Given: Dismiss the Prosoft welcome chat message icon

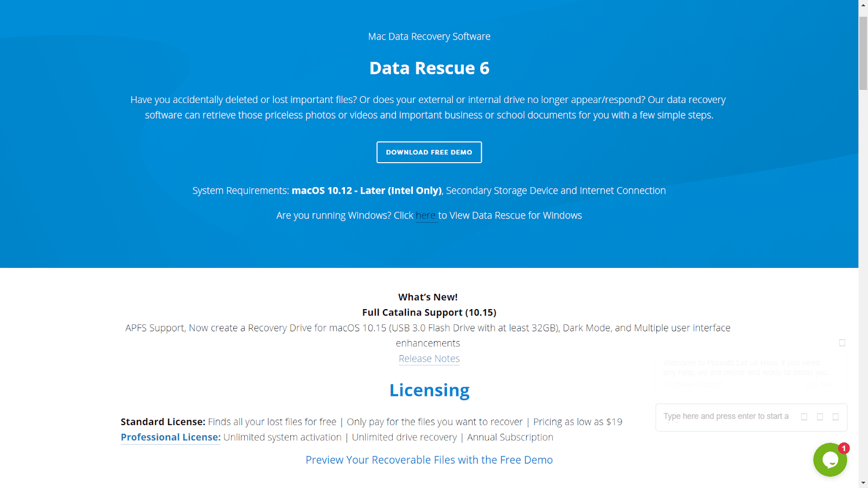Looking at the screenshot, I should 842,343.
